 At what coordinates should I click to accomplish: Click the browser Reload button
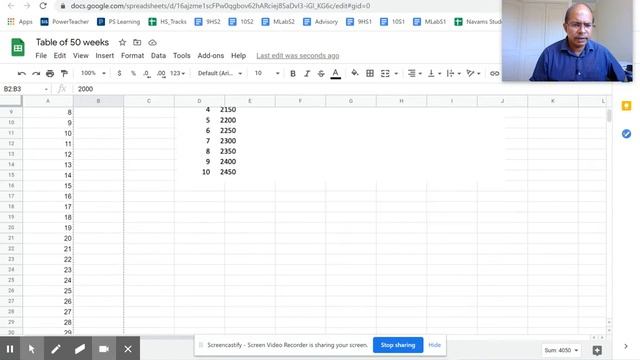click(43, 6)
